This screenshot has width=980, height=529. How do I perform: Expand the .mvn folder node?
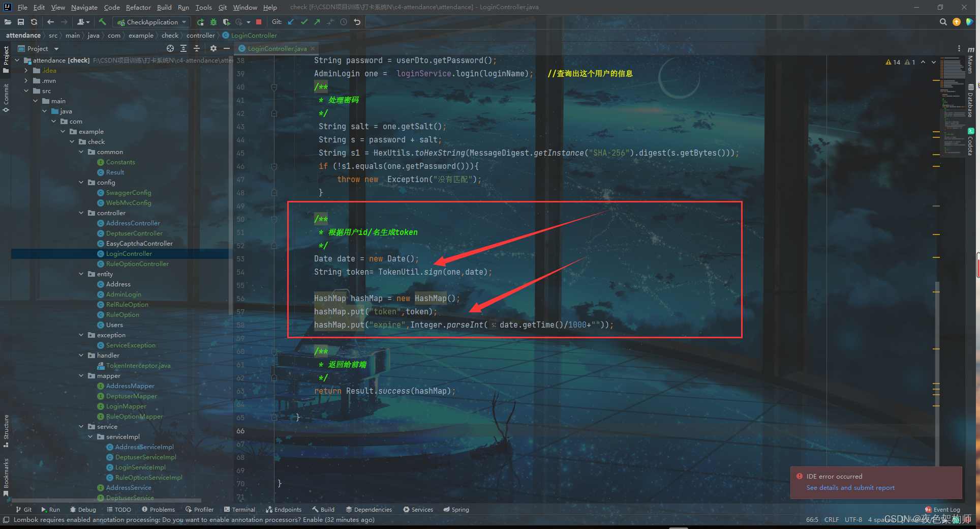tap(26, 81)
